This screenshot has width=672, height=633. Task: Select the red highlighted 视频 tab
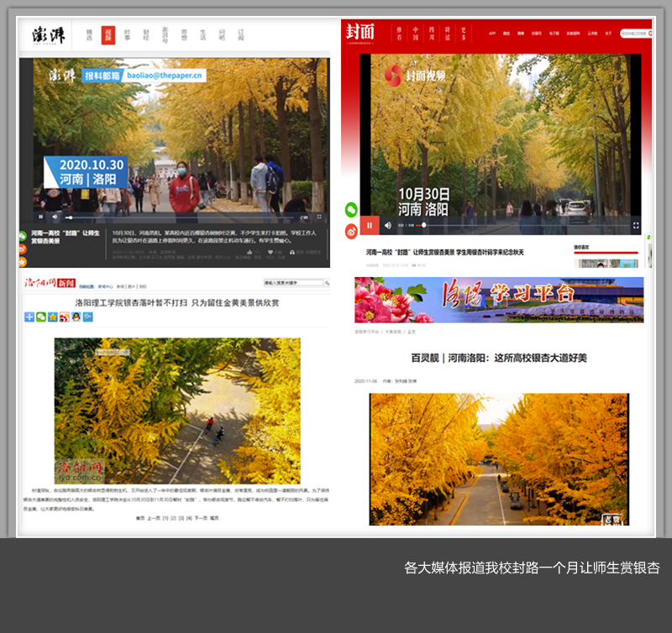point(108,35)
